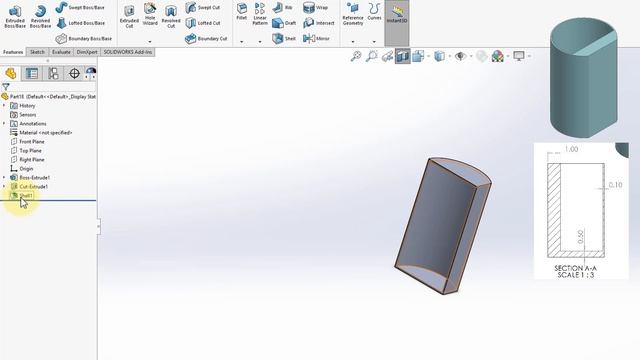Click Previous View icon
The image size is (640, 360).
pyautogui.click(x=387, y=56)
